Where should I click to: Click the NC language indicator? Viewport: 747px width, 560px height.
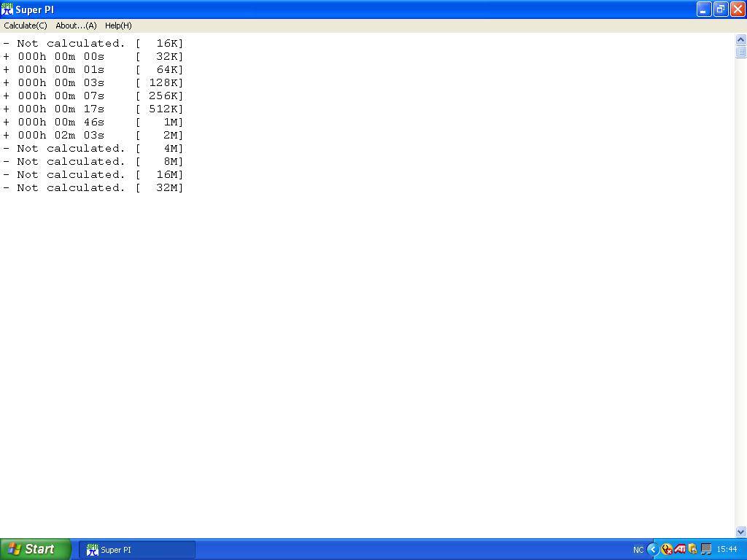638,550
